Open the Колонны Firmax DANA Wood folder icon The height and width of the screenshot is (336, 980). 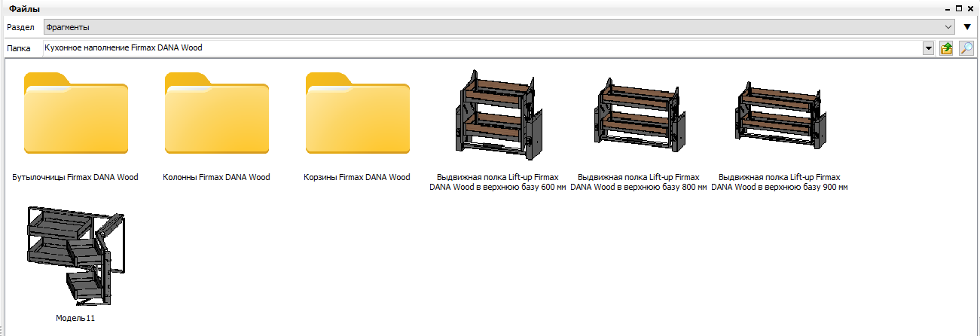pyautogui.click(x=217, y=113)
